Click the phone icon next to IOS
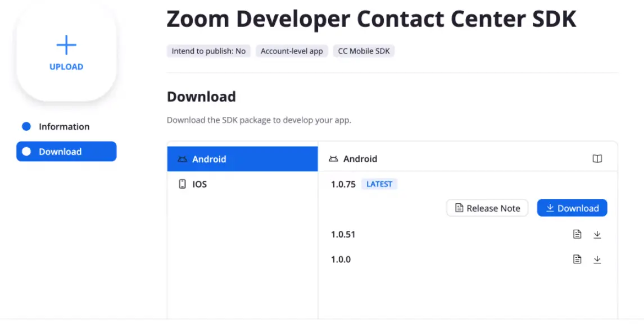The image size is (644, 328). 182,184
